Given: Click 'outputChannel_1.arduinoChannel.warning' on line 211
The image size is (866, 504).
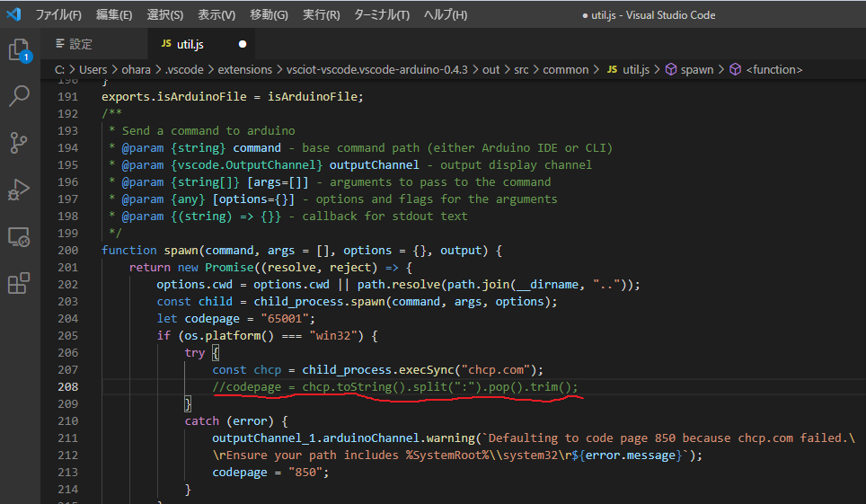Looking at the screenshot, I should [x=343, y=438].
